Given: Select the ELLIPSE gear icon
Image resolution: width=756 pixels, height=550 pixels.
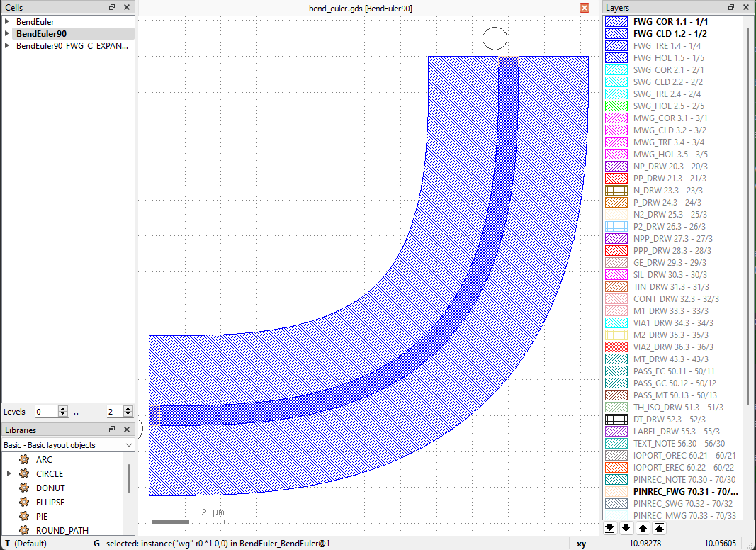Looking at the screenshot, I should 24,502.
